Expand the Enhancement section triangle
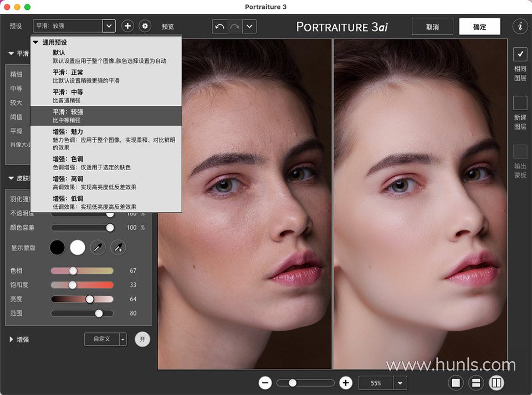The image size is (532, 395). (11, 339)
